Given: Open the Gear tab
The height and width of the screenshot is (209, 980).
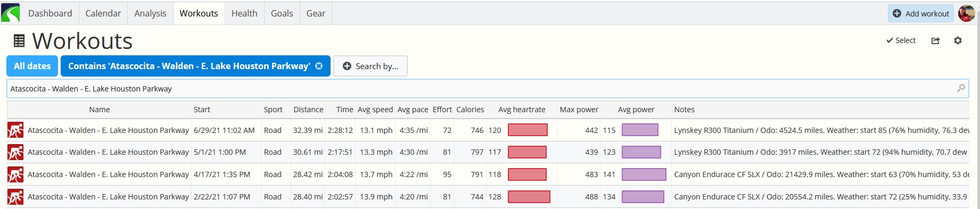Looking at the screenshot, I should pyautogui.click(x=316, y=13).
